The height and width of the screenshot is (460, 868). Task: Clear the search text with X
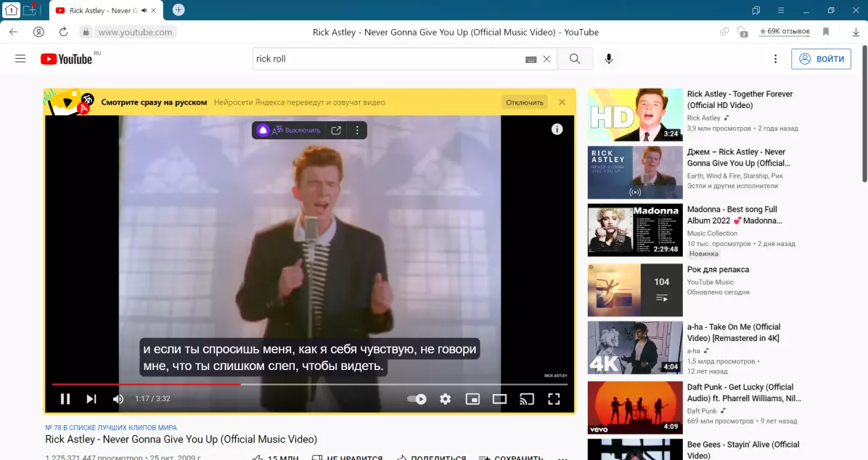pyautogui.click(x=546, y=59)
